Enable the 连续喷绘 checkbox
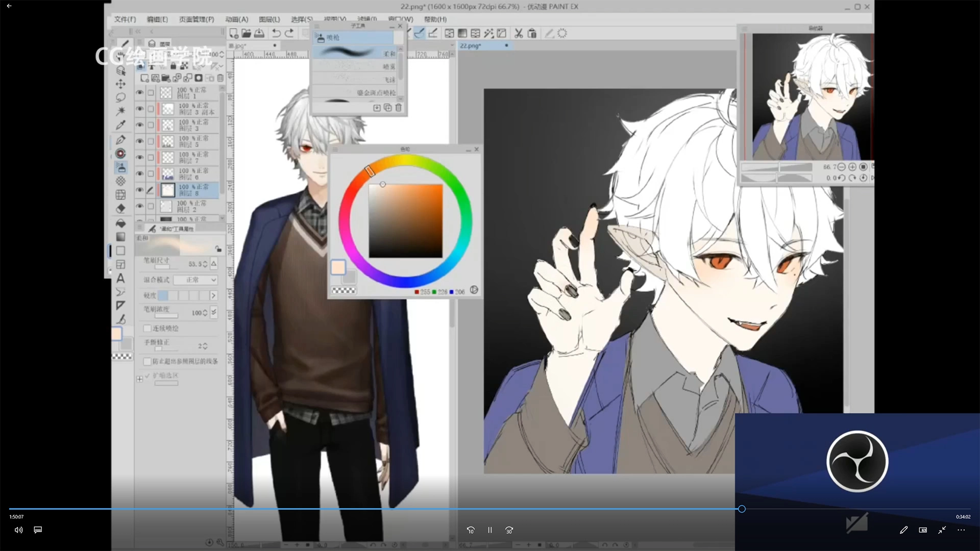This screenshot has height=551, width=980. point(148,328)
